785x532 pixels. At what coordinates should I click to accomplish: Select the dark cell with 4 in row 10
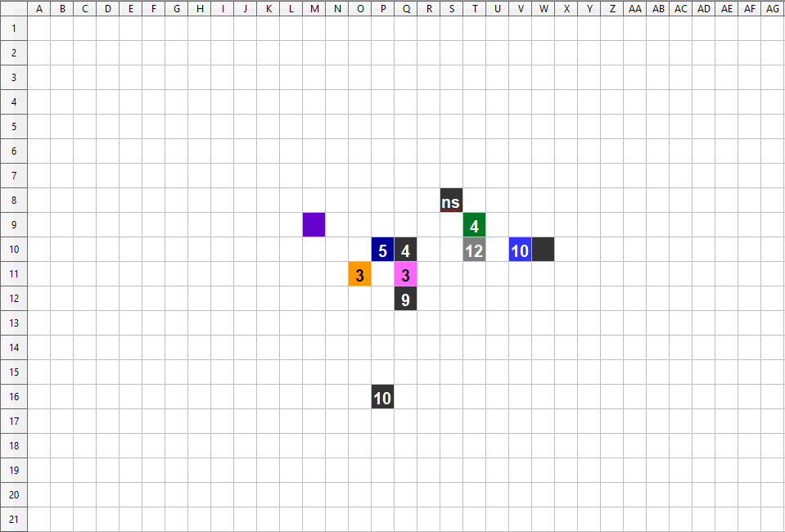click(405, 250)
